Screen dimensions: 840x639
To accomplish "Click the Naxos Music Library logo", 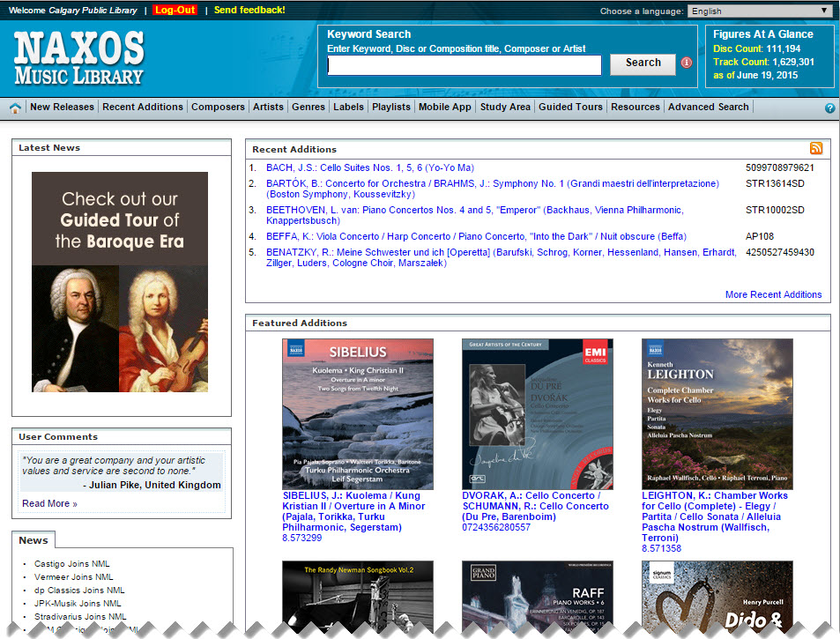I will (78, 58).
